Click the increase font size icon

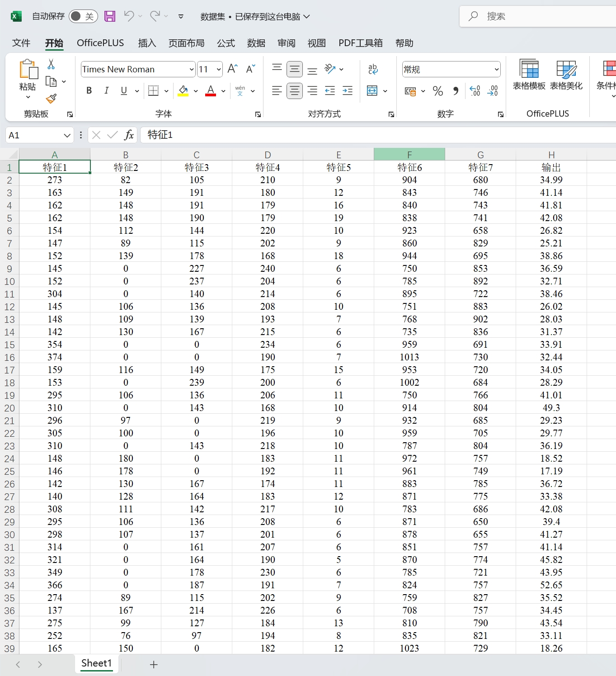[231, 68]
